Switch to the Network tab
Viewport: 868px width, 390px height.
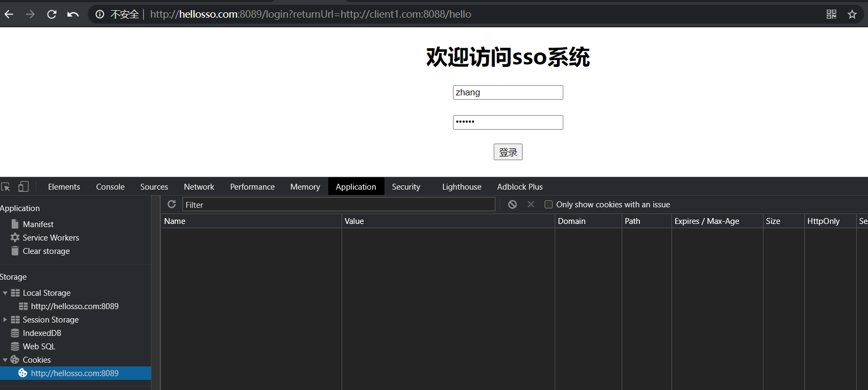[199, 186]
